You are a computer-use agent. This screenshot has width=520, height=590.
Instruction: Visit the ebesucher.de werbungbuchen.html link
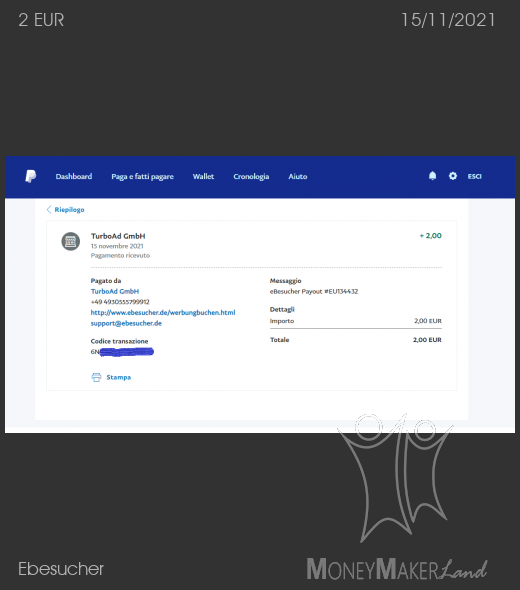click(x=163, y=313)
